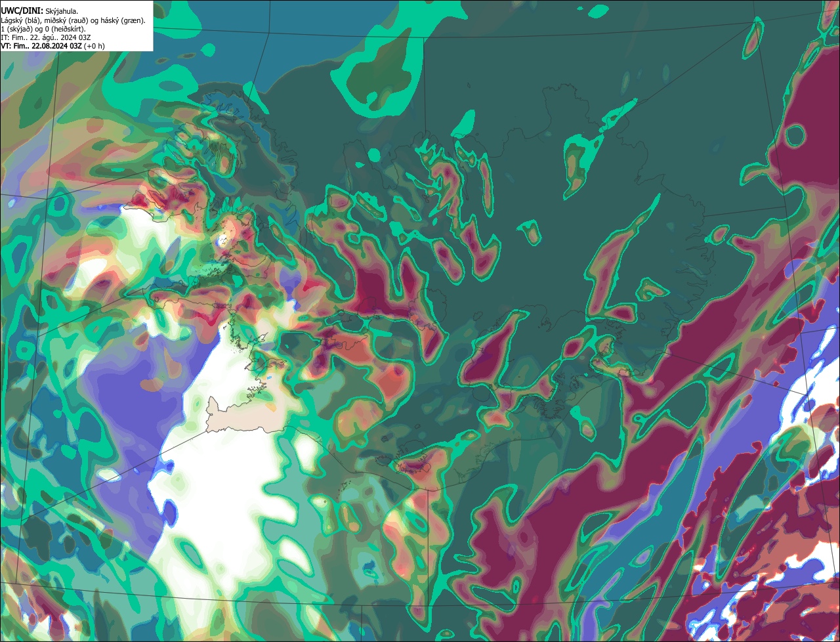Viewport: 840px width, 642px height.
Task: Select the 'VT: Fim.. 22.08.2024 03Z (+0 h)' line
Action: pos(52,46)
